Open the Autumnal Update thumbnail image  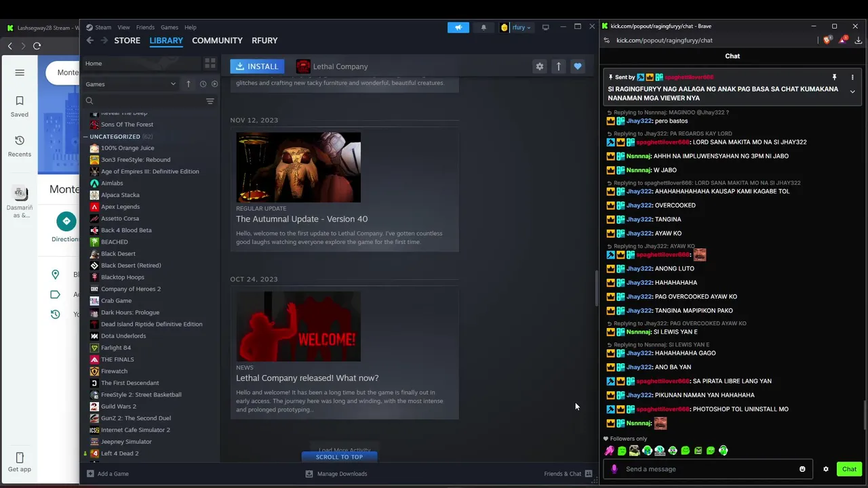[298, 167]
